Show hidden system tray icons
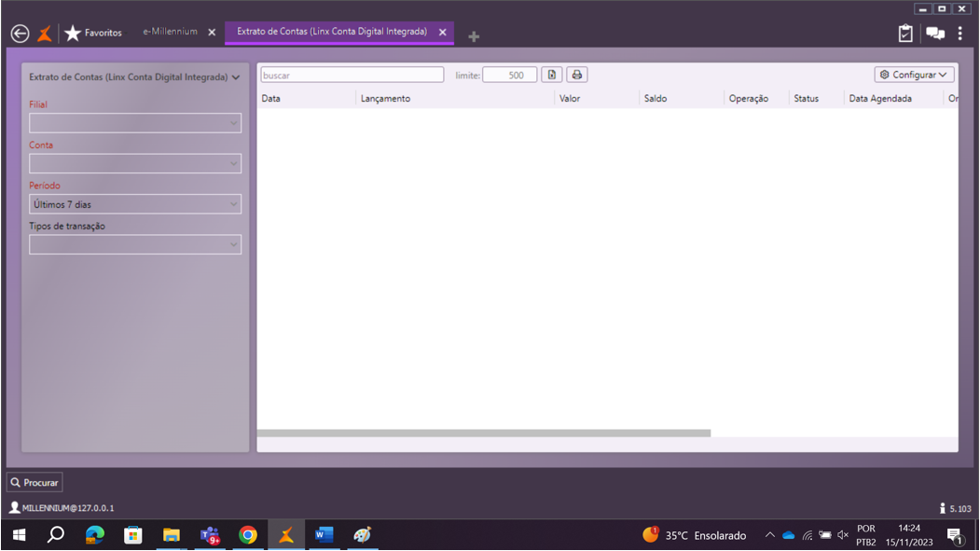 point(770,535)
